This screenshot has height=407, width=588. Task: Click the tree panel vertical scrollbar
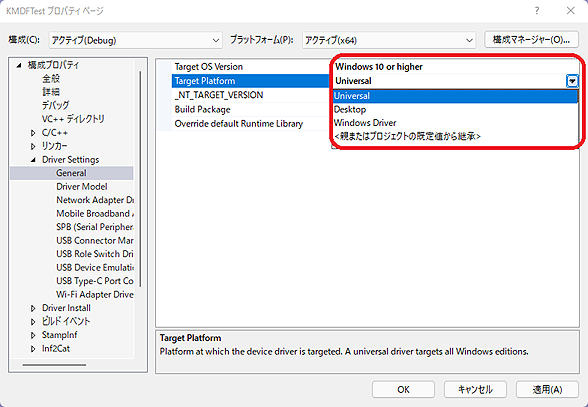(x=141, y=179)
